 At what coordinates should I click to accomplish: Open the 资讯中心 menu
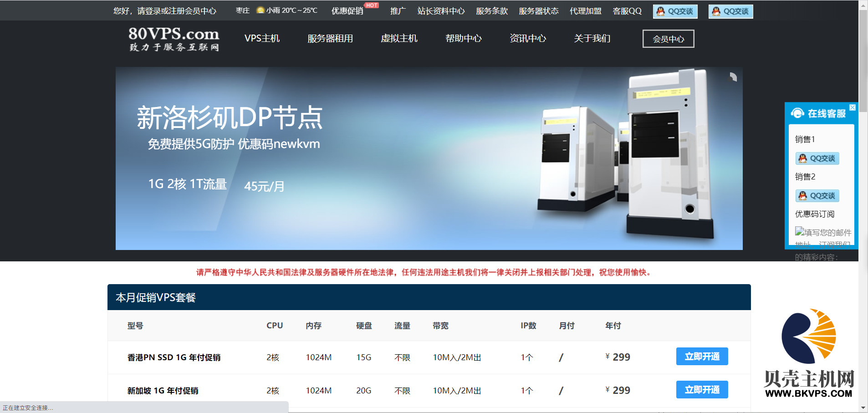click(x=528, y=39)
